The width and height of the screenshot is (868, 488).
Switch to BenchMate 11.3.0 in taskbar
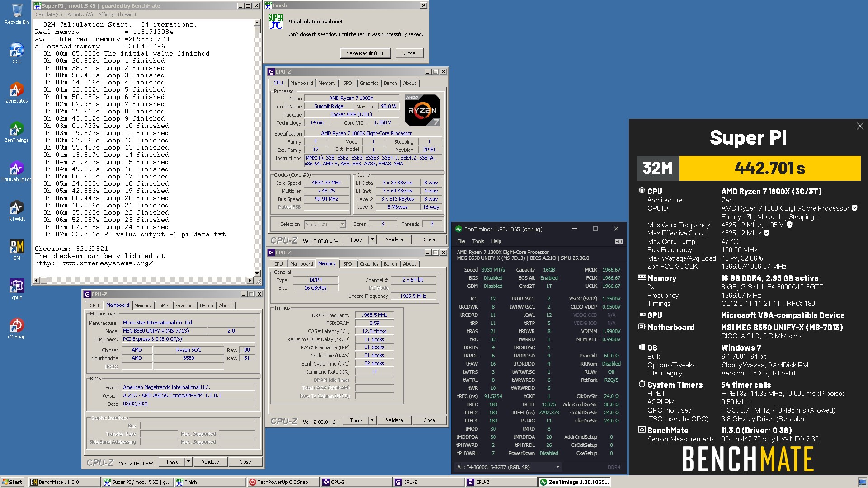pos(64,482)
